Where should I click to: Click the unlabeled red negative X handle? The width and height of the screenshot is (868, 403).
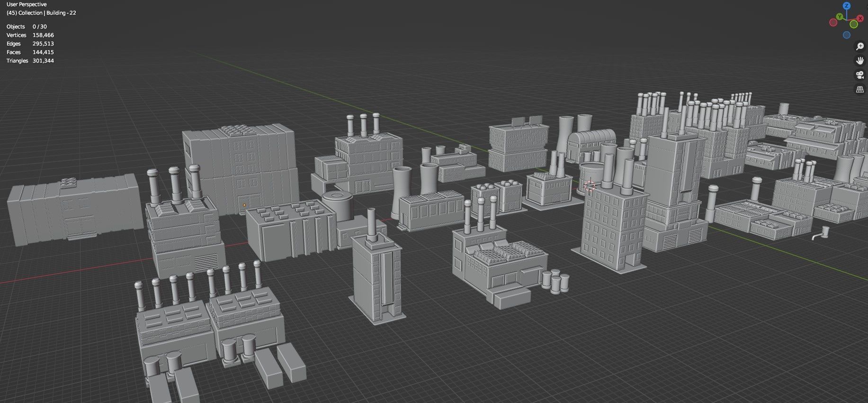tap(833, 23)
